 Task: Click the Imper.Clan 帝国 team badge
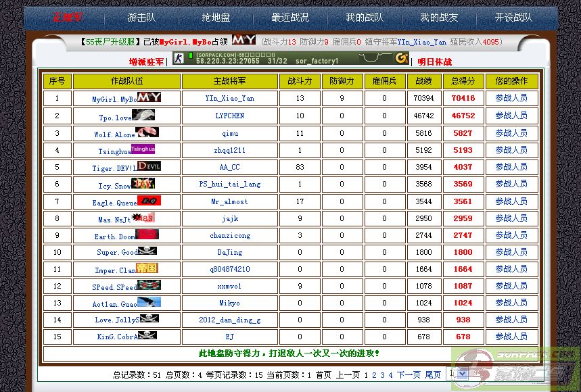147,268
